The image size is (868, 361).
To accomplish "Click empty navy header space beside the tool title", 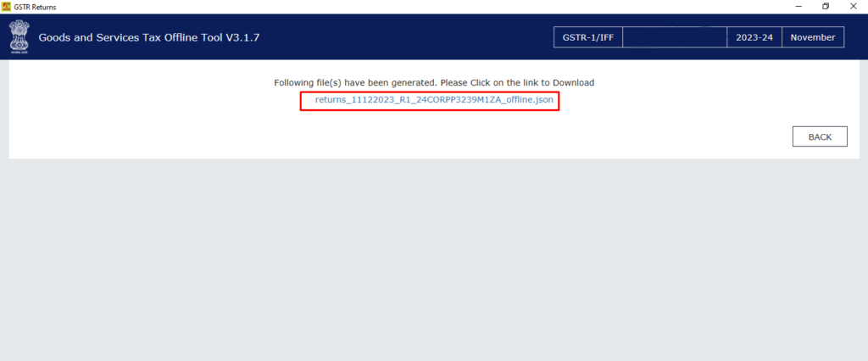I will tap(404, 37).
